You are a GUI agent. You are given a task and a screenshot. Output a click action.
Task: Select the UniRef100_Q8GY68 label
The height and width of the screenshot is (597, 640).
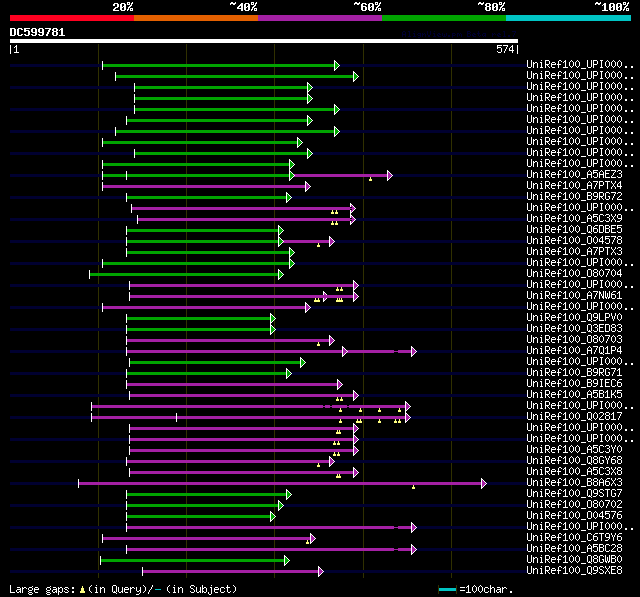click(574, 460)
